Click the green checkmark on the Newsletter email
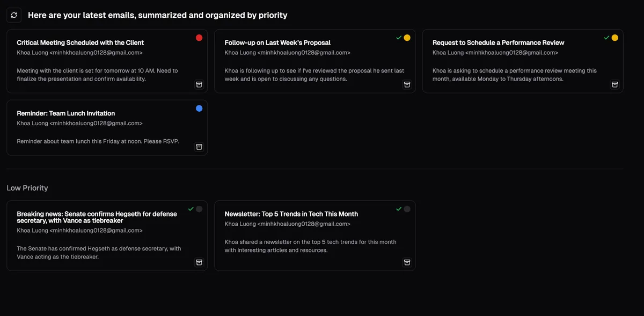The width and height of the screenshot is (644, 316). [398, 209]
